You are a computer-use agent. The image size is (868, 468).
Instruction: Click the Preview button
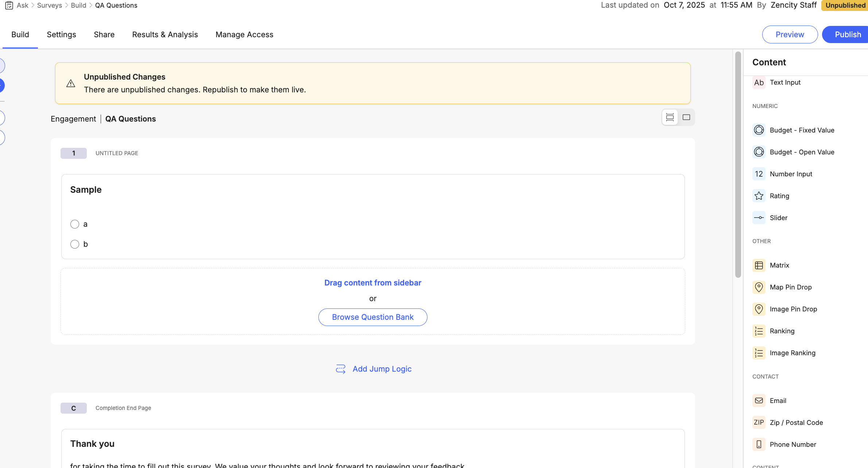pos(790,35)
